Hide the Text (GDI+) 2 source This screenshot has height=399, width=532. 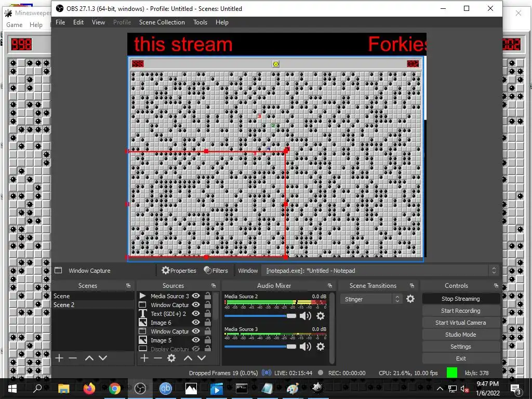pyautogui.click(x=196, y=313)
